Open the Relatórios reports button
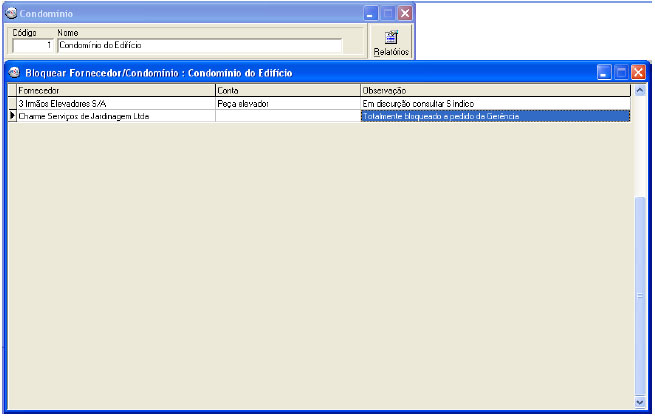The image size is (655, 417). pos(391,42)
